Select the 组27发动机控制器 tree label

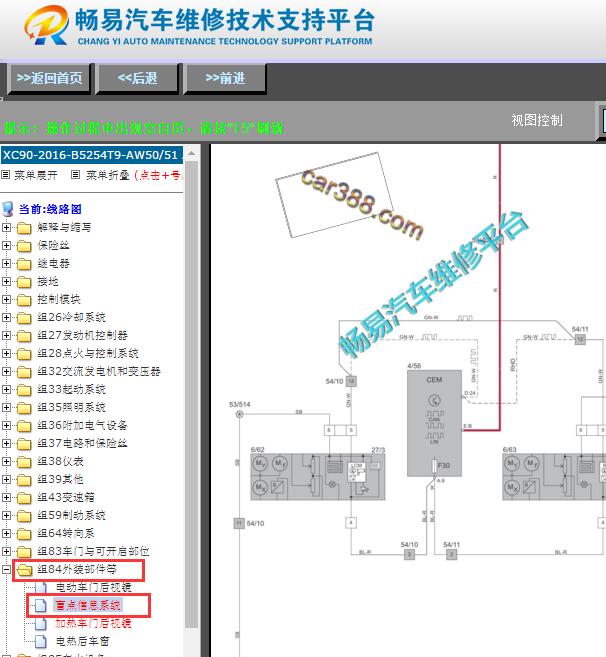tap(83, 336)
